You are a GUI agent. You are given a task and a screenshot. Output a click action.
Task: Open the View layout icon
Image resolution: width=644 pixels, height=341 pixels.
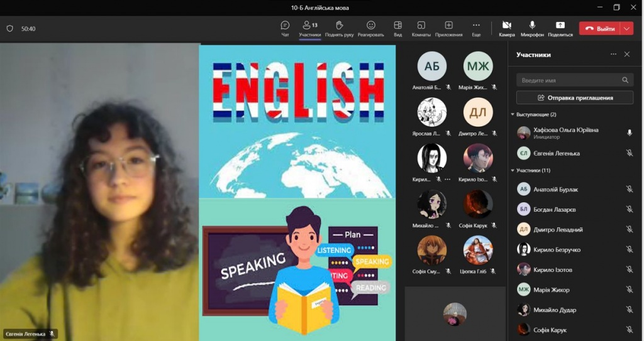coord(397,26)
